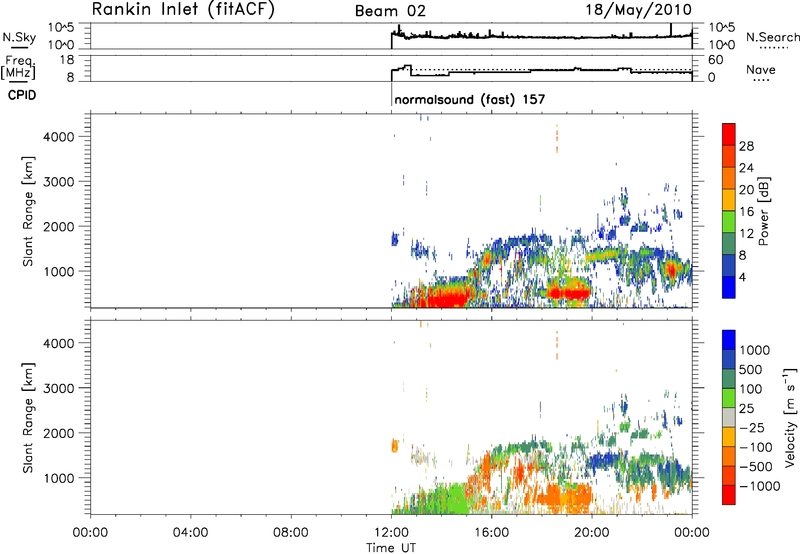Image resolution: width=800 pixels, height=554 pixels.
Task: Click the '60' Nave axis label
Action: [716, 60]
